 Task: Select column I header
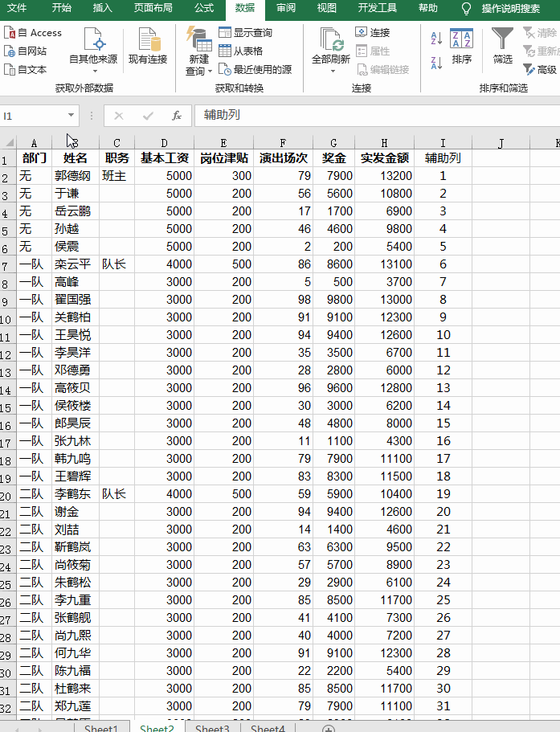[443, 143]
